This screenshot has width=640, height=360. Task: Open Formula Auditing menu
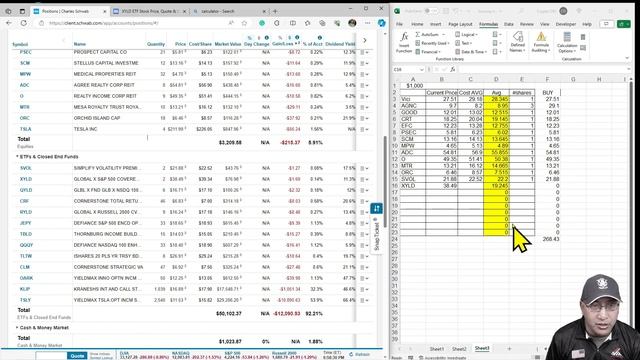pos(541,42)
